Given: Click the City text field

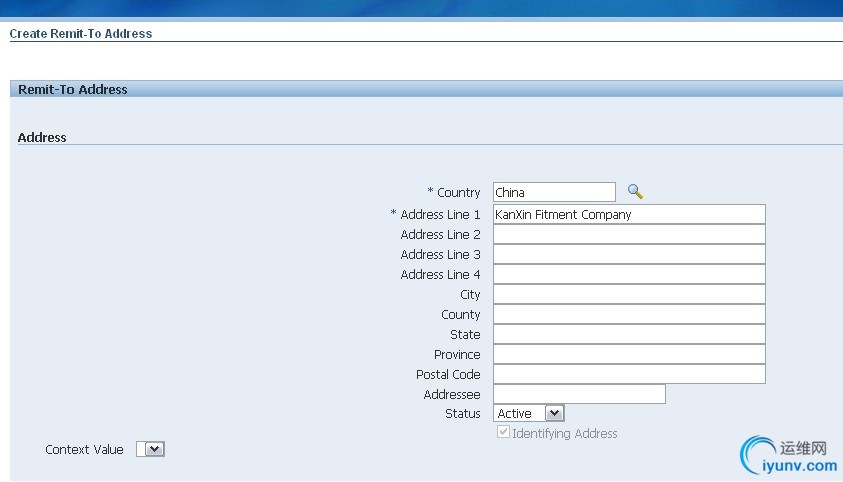Looking at the screenshot, I should point(629,294).
